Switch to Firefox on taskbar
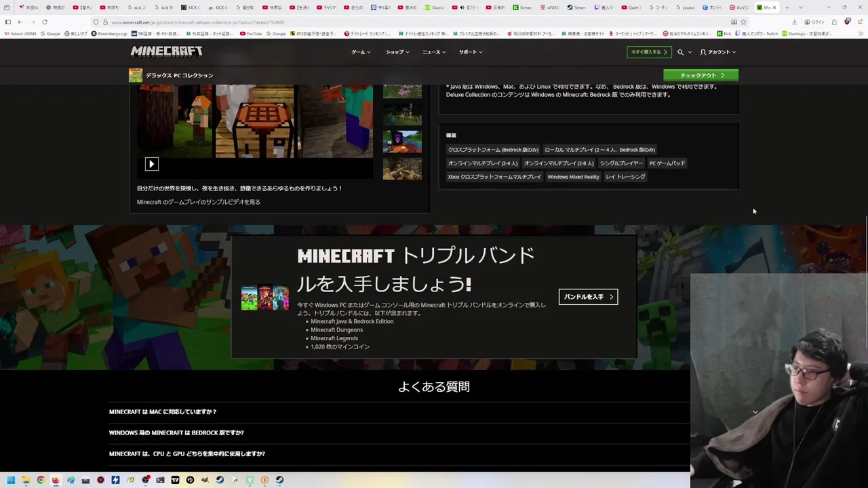The height and width of the screenshot is (488, 868). [x=56, y=480]
